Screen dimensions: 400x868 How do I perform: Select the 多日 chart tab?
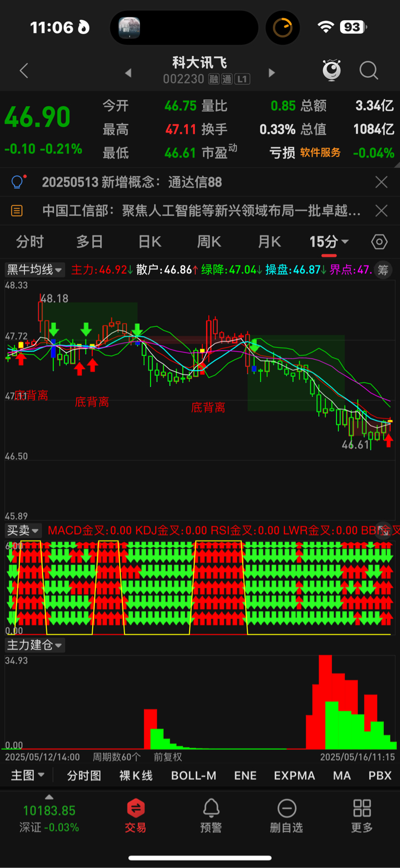pyautogui.click(x=90, y=242)
